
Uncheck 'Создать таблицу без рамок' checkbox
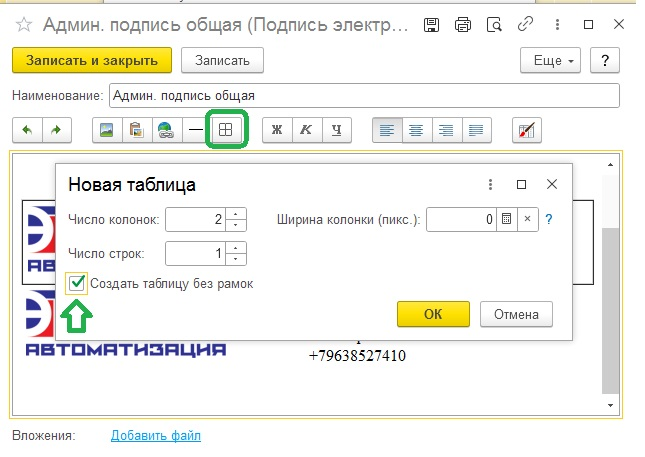point(77,284)
